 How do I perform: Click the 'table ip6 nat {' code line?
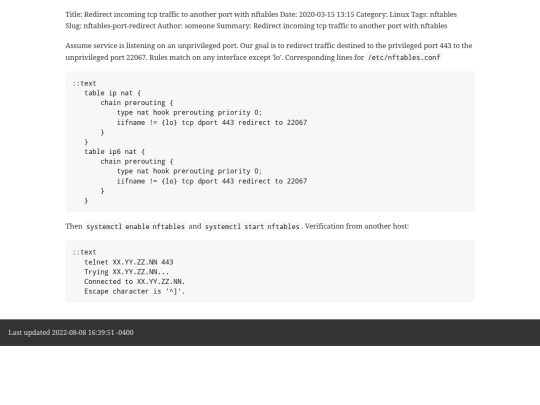point(115,152)
